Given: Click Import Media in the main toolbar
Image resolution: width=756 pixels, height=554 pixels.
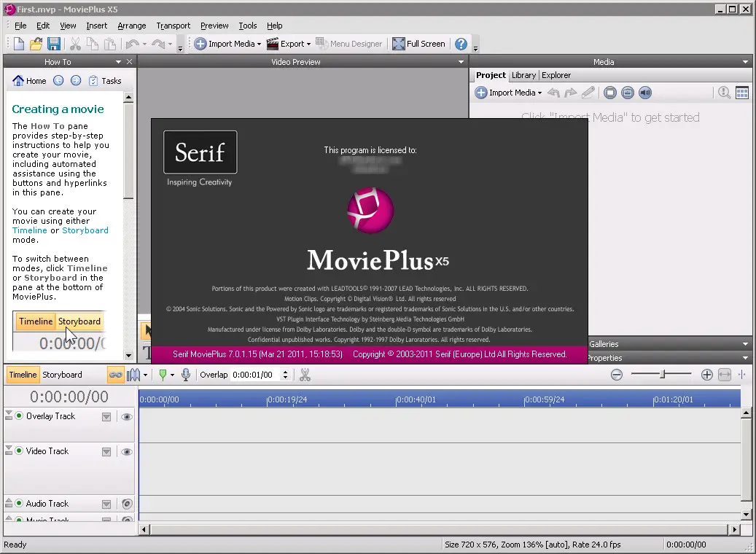Looking at the screenshot, I should coord(227,44).
